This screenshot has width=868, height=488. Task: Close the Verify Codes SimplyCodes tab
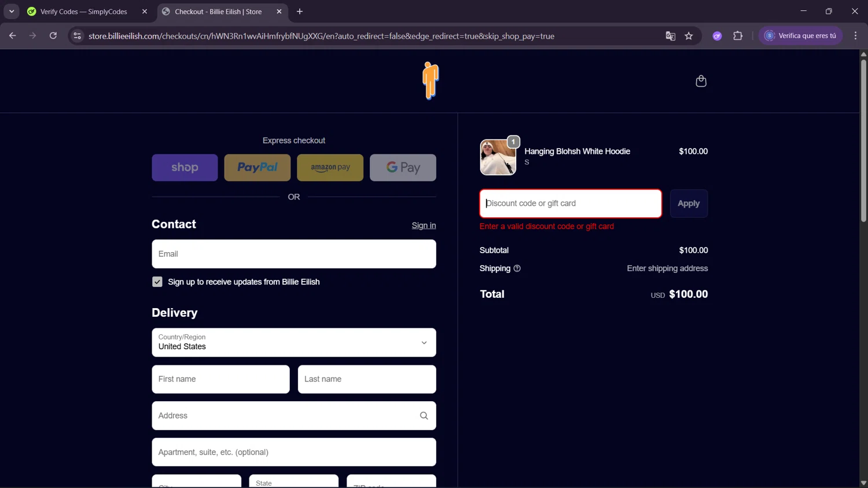[x=145, y=12]
